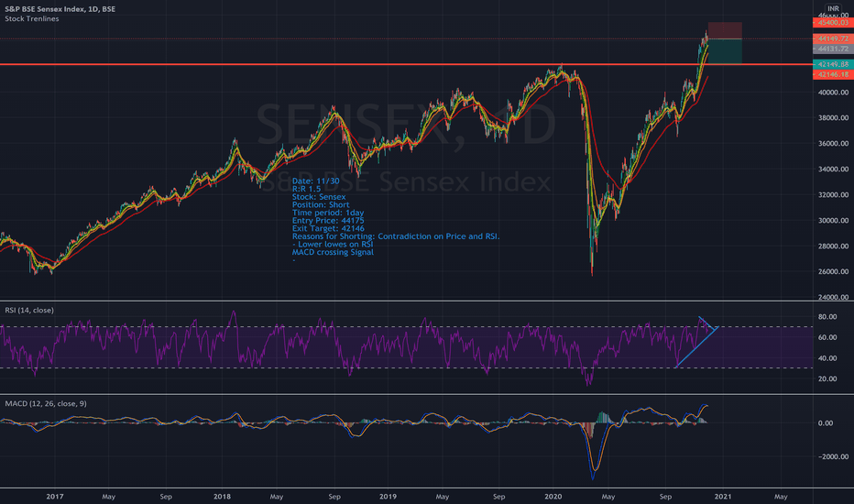Click the MACD 0.00 axis label

pyautogui.click(x=825, y=422)
